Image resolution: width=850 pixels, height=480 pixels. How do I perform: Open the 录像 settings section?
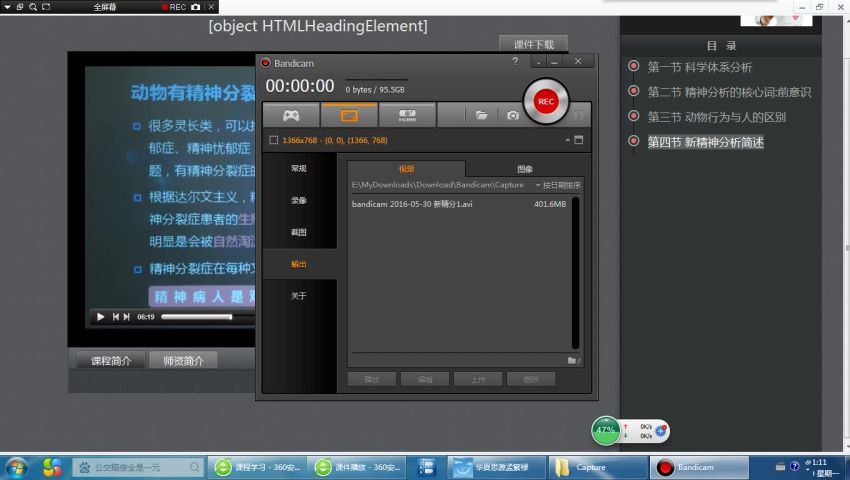[x=299, y=200]
